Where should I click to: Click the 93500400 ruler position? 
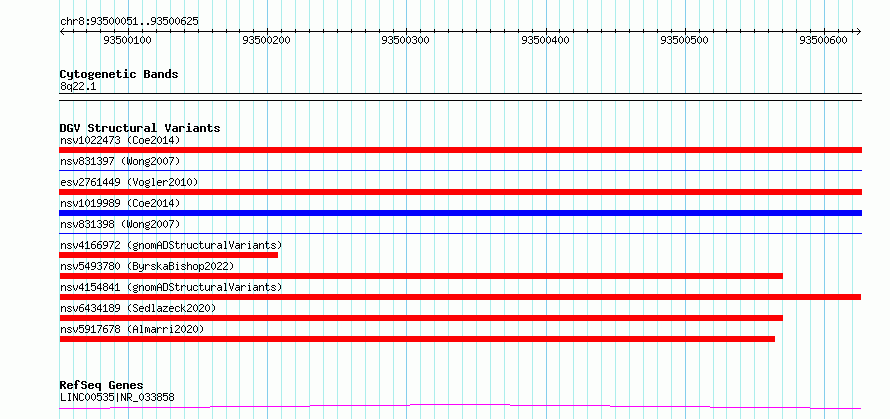545,40
